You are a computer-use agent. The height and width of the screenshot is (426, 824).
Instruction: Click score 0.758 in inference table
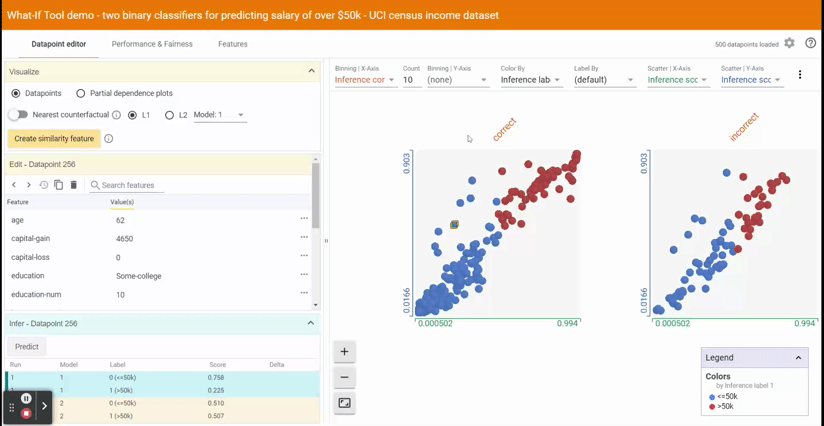[x=216, y=377]
